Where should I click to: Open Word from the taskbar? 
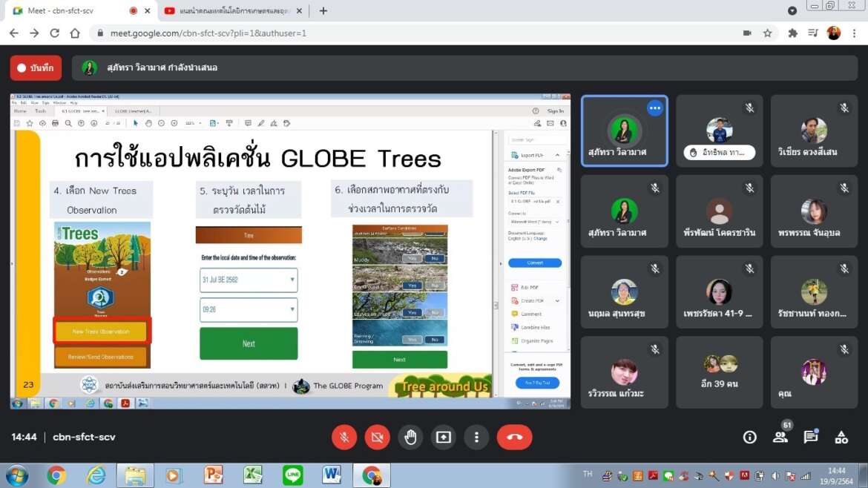point(332,476)
